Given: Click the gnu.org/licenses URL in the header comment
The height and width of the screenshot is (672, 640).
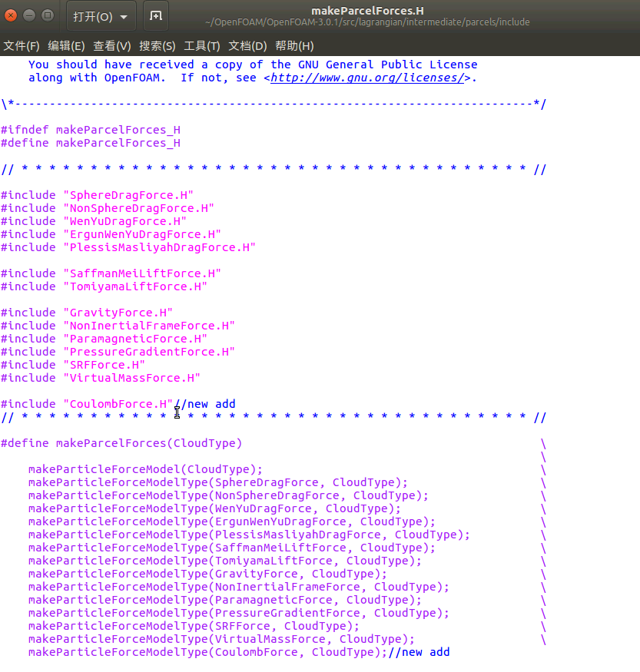Looking at the screenshot, I should [x=367, y=78].
